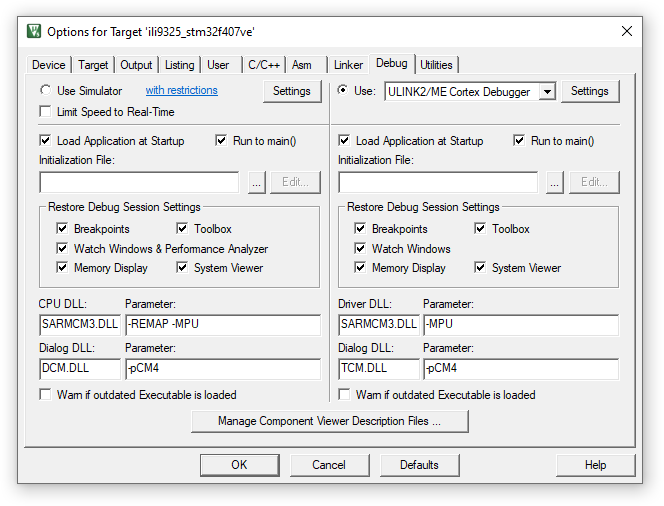Open the 'with restrictions' link
Viewport: 664px width, 506px height.
182,90
